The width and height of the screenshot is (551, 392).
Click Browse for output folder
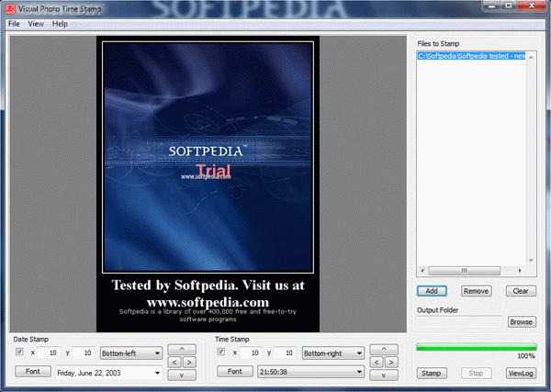521,322
